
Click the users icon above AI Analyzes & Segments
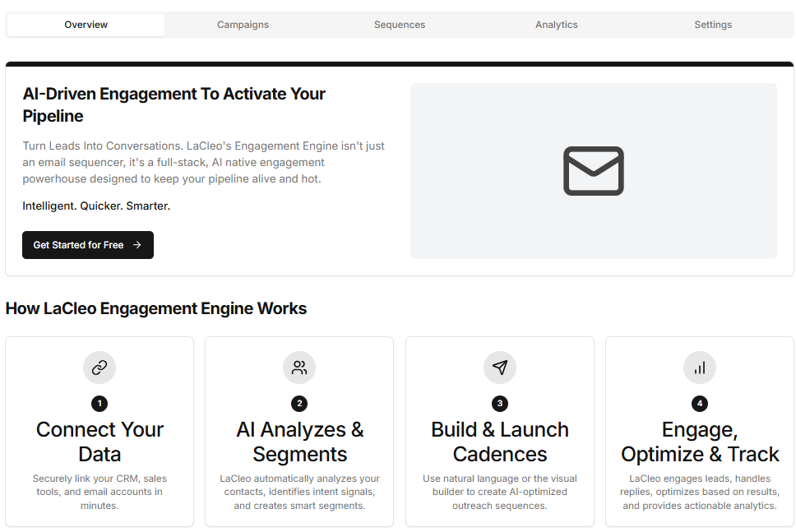click(x=299, y=368)
